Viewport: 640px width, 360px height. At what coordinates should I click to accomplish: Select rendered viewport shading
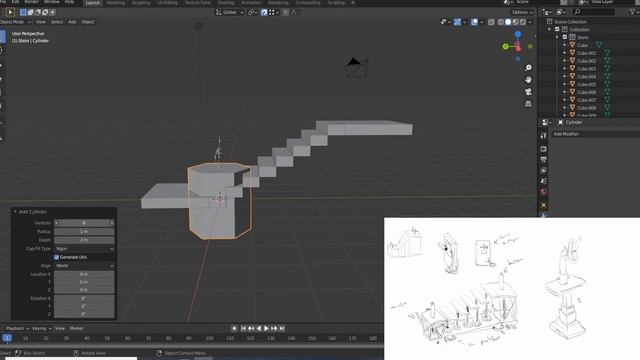tap(523, 22)
